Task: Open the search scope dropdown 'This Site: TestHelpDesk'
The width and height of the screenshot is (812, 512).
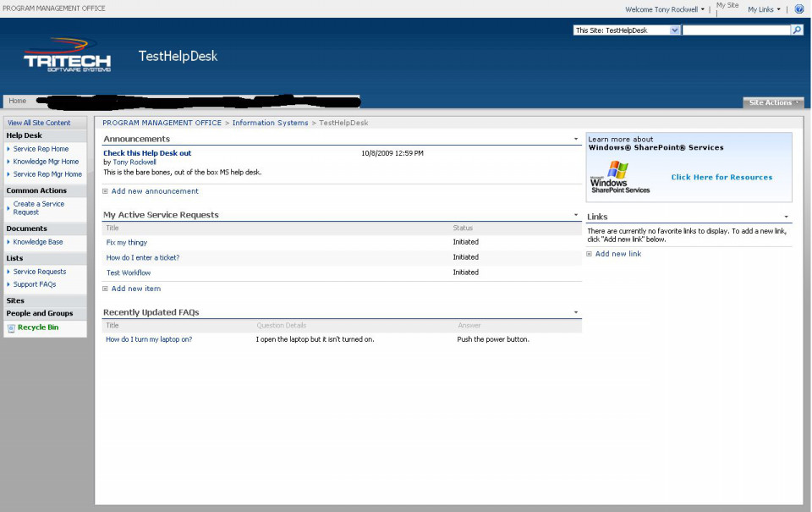Action: point(627,30)
